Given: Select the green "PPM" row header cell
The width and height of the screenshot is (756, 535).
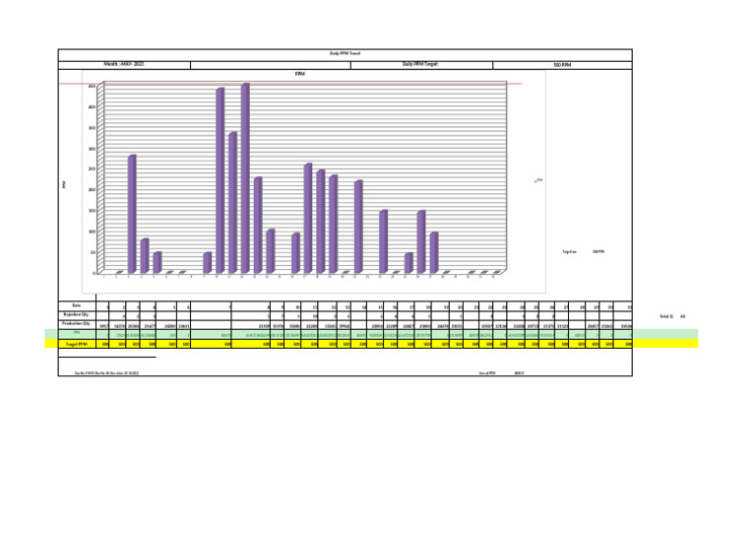Looking at the screenshot, I should coord(77,334).
